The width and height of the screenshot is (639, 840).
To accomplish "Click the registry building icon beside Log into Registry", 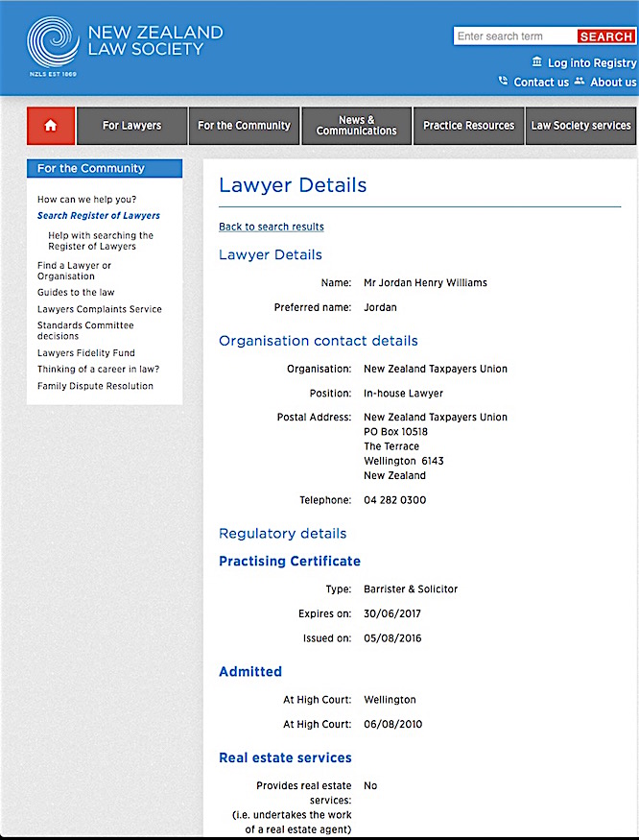I will pos(536,61).
